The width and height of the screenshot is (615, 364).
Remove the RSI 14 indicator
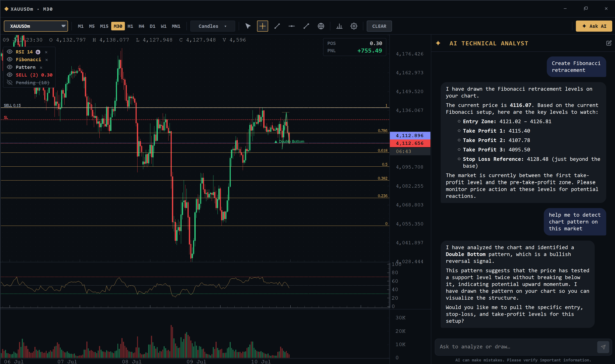point(46,52)
